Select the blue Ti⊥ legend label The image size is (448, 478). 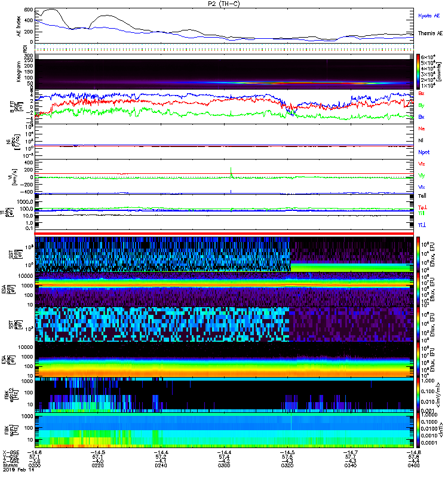422,225
